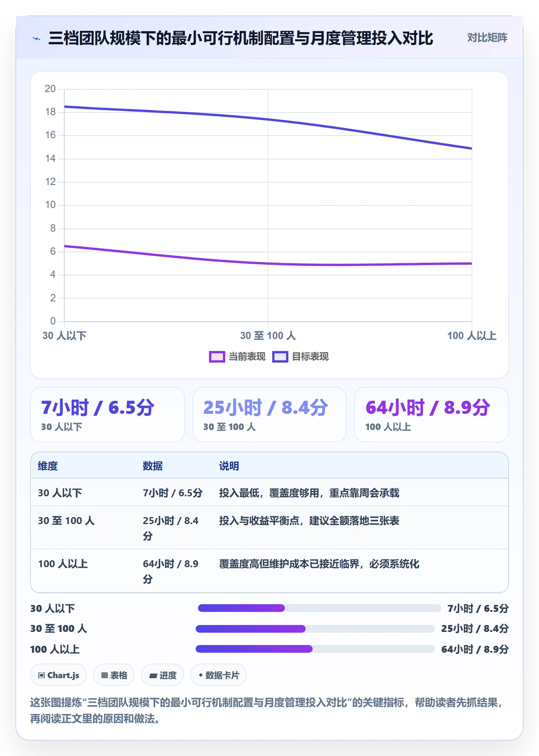Click the 数据 column header
Image resolution: width=539 pixels, height=756 pixels.
(153, 466)
